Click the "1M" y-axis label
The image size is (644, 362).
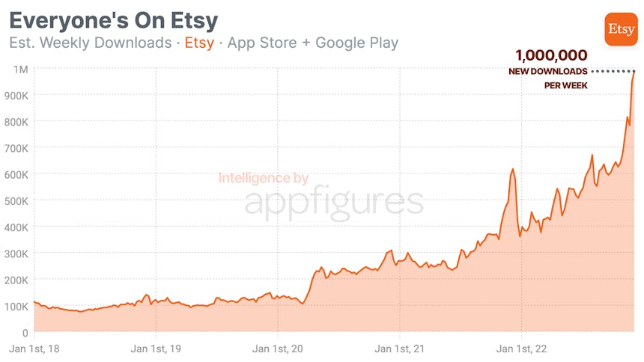coord(20,70)
